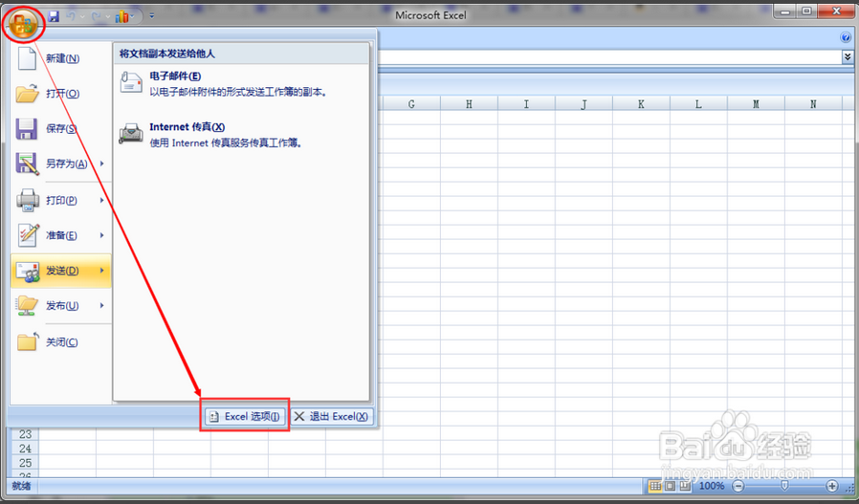Image resolution: width=859 pixels, height=504 pixels.
Task: Expand the 打印(P) submenu arrow
Action: [x=102, y=201]
